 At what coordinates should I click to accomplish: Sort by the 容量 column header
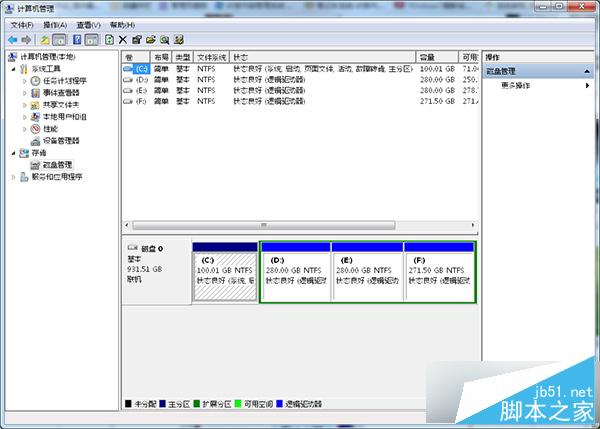pyautogui.click(x=437, y=57)
